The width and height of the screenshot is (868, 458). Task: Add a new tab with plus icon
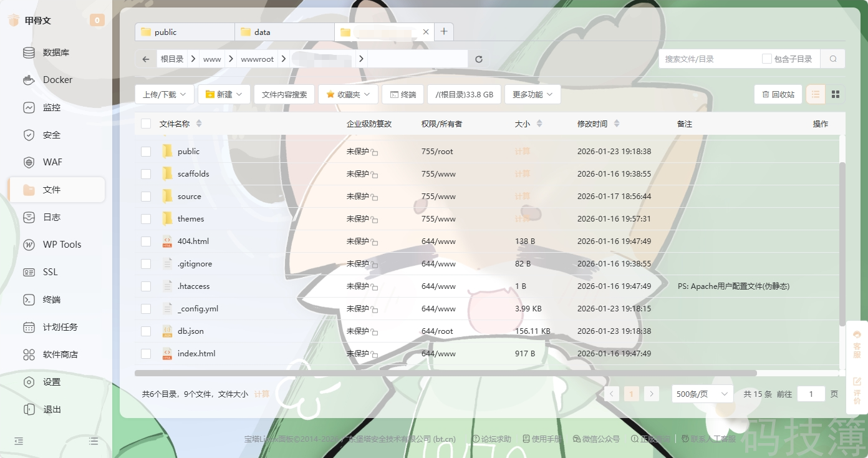tap(444, 32)
